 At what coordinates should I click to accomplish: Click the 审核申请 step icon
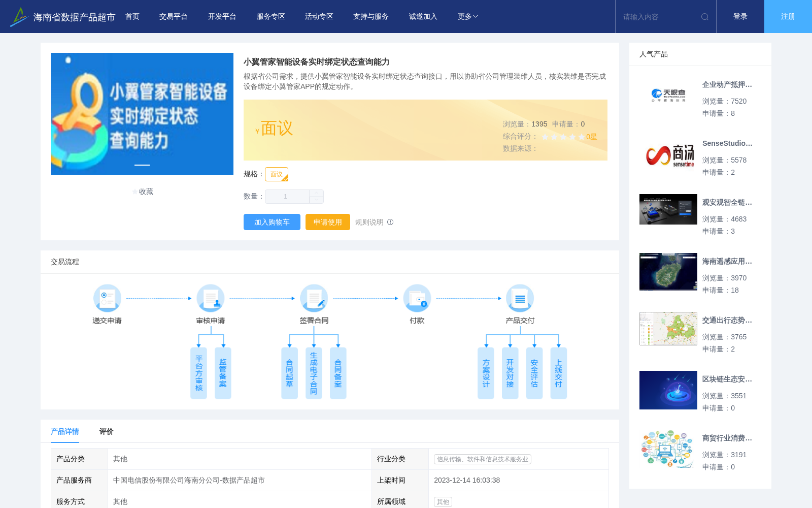[x=211, y=298]
